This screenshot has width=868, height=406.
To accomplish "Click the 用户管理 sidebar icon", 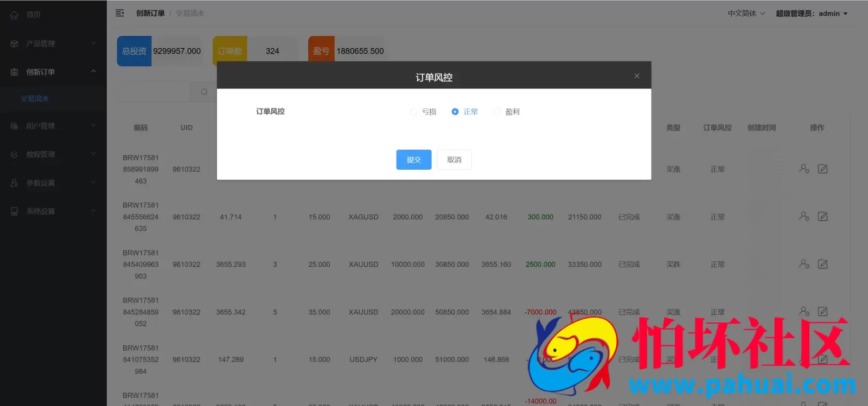I will pos(15,126).
